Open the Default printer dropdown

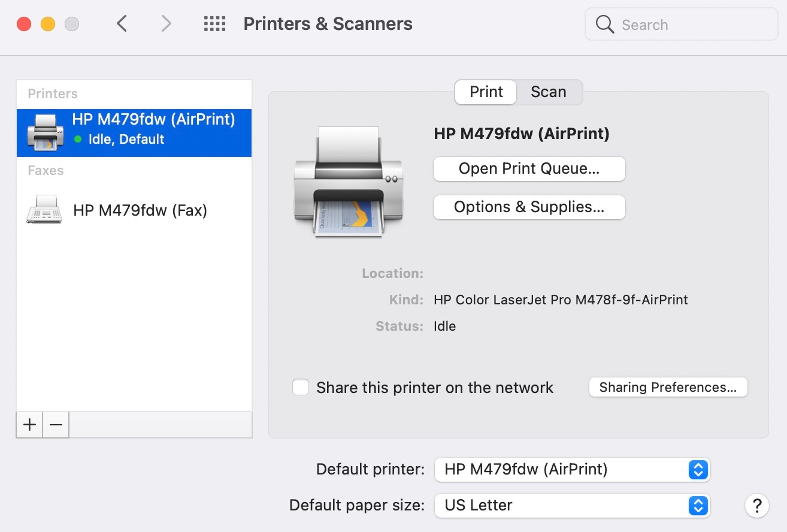(571, 469)
